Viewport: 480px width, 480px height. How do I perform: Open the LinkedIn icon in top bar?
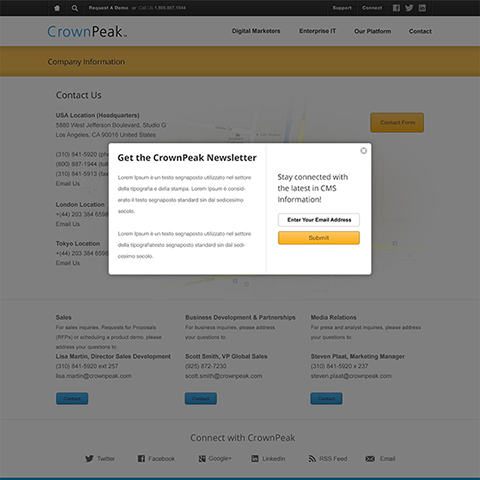coord(422,8)
